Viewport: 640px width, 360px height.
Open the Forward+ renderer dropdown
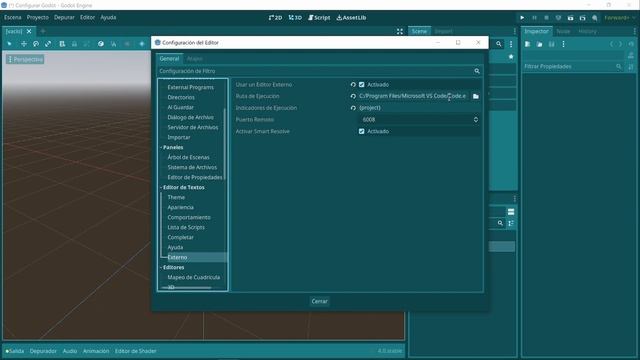coord(620,18)
